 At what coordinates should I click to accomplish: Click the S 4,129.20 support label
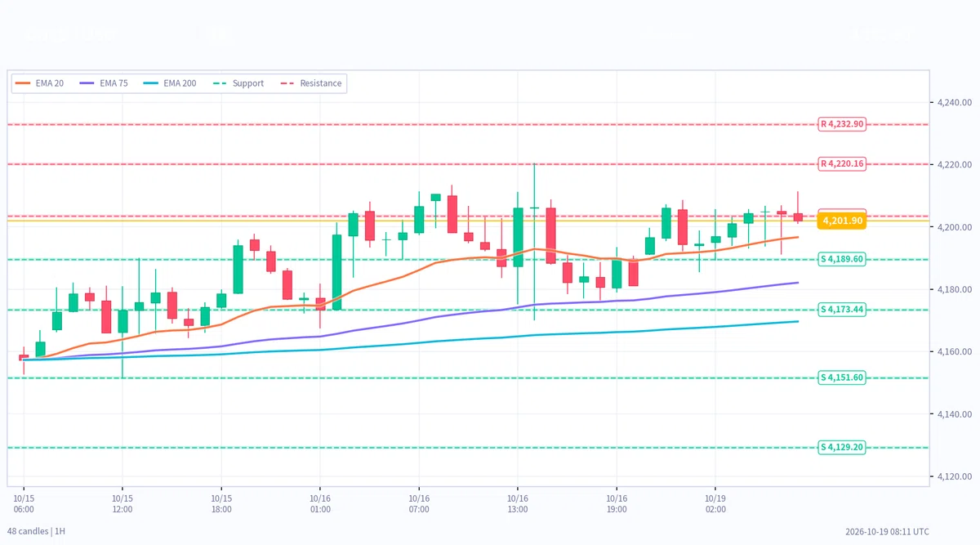(x=841, y=448)
